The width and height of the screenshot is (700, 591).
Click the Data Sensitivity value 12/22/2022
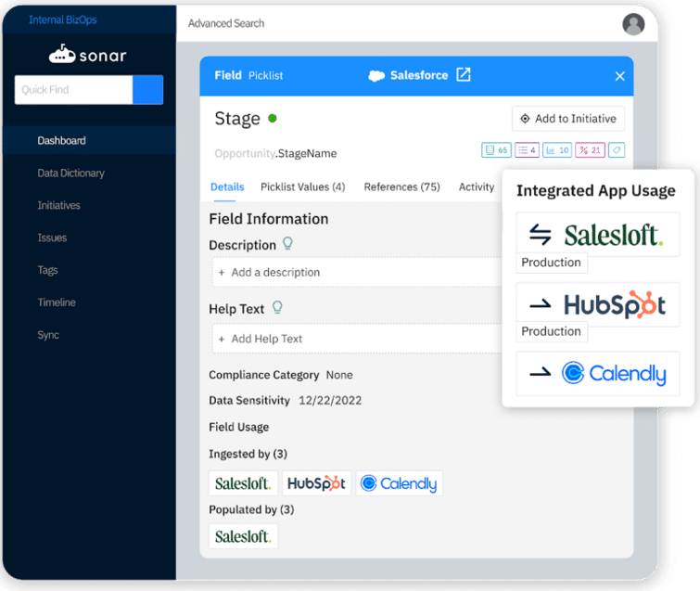(330, 400)
